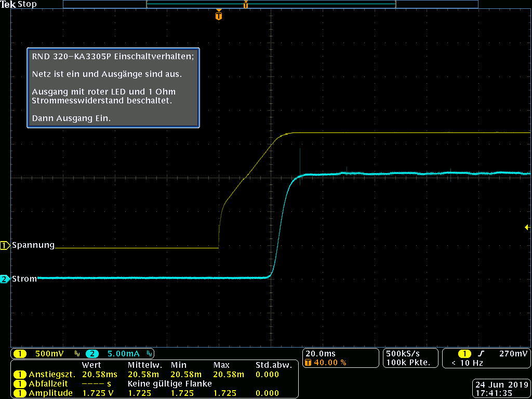Click the 5.00mA vertical scale readout
The height and width of the screenshot is (399, 532).
(x=123, y=354)
